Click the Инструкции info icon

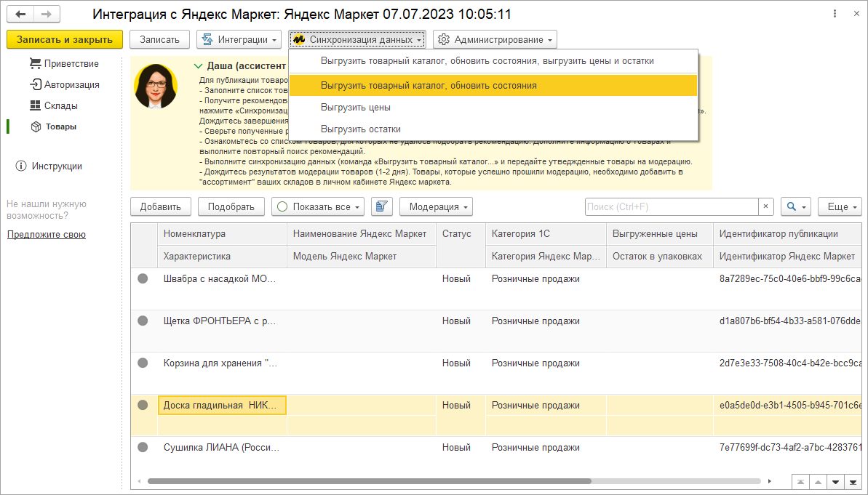pos(21,166)
